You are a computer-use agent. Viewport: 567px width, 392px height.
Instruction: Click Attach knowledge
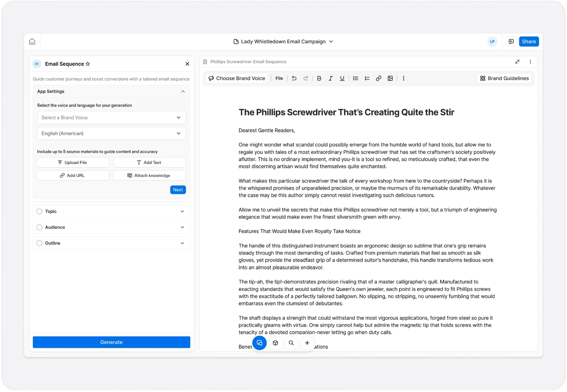[x=150, y=176]
